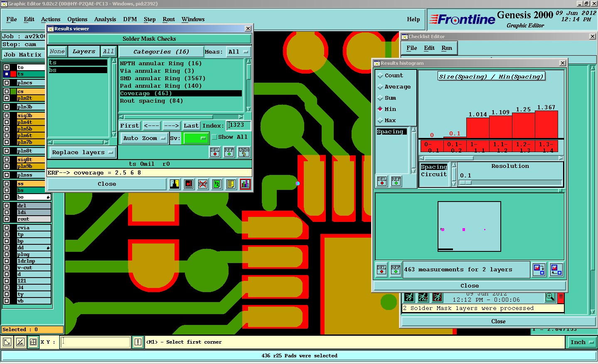Click REF beside the Spacing list in histogram
The image size is (598, 364).
tap(396, 181)
